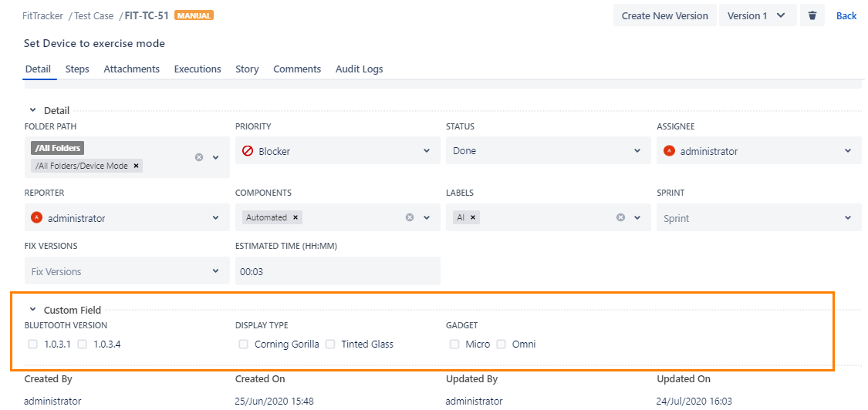Viewport: 868px width, 410px height.
Task: Click the Estimated Time input field
Action: point(337,271)
